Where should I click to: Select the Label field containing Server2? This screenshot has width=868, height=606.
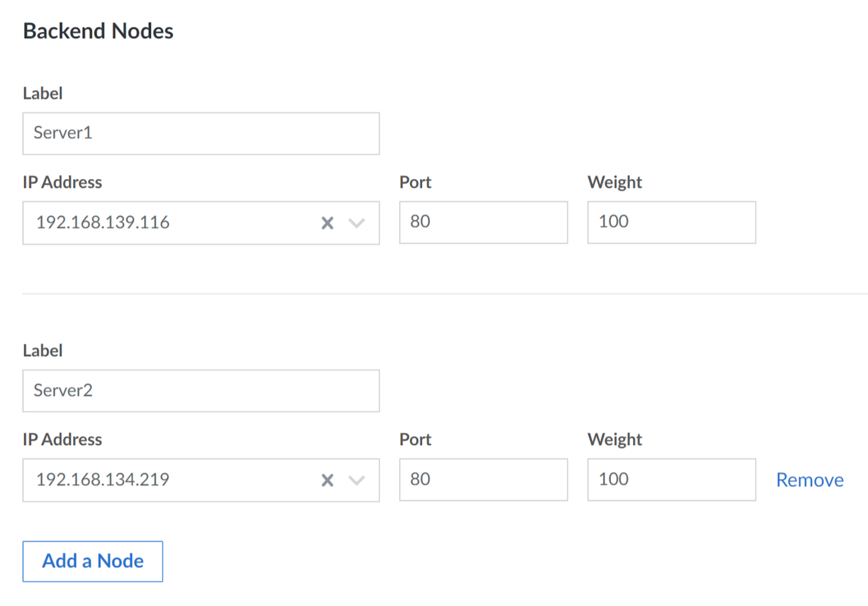pyautogui.click(x=200, y=391)
